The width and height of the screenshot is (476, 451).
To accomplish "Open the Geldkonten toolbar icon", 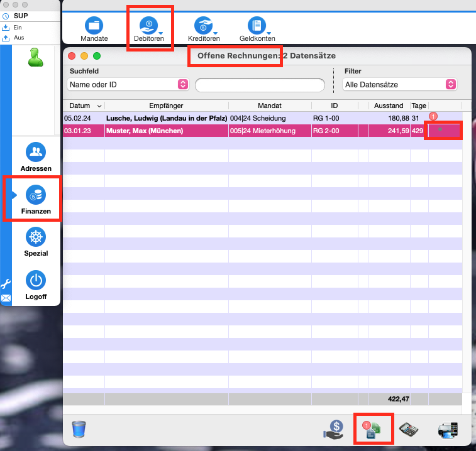I will click(x=257, y=26).
